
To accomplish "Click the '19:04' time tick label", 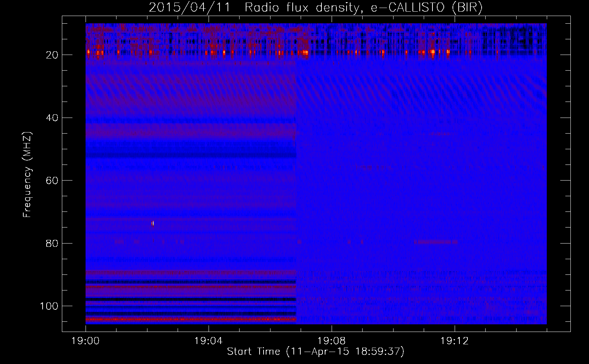I will click(208, 341).
